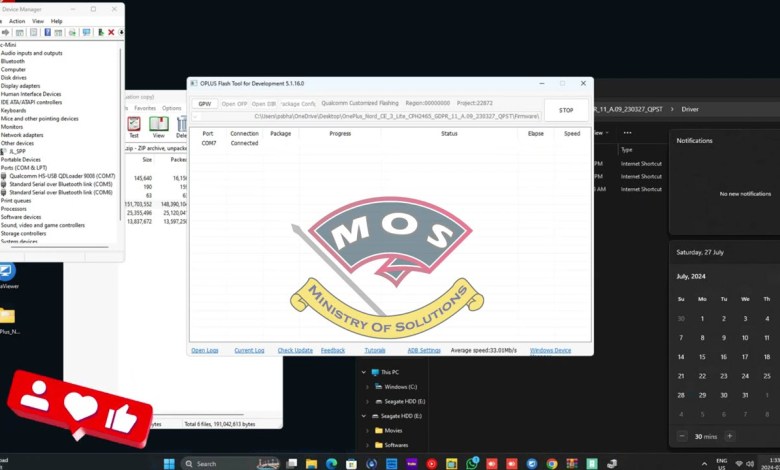780x470 pixels.
Task: Open WhatsApp from the taskbar
Action: (x=473, y=463)
